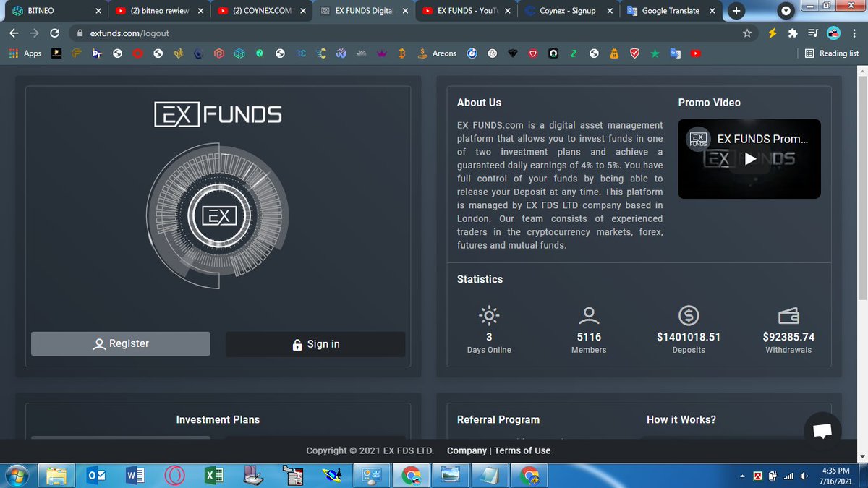Click the $92385.74 withdrawals value
Image resolution: width=868 pixels, height=488 pixels.
point(788,337)
